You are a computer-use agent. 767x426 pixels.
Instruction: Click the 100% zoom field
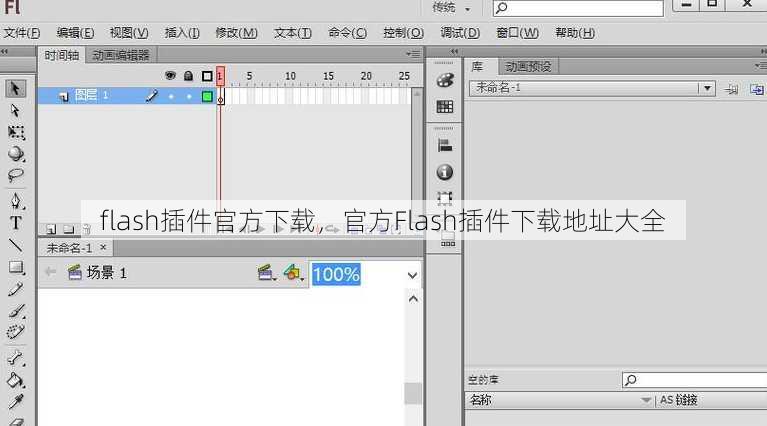(x=337, y=274)
